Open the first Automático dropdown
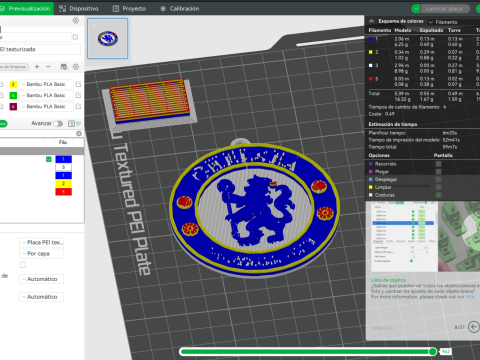Screen dimensions: 480x360 coord(42,279)
